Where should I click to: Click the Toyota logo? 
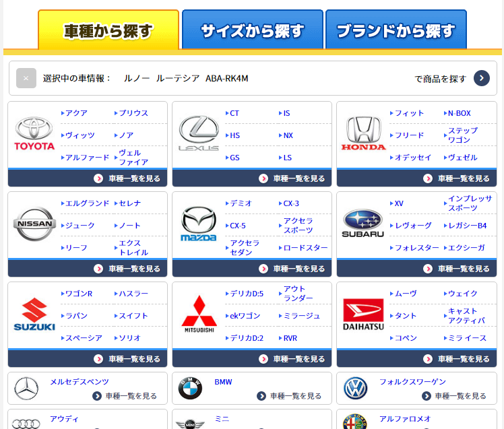[34, 134]
